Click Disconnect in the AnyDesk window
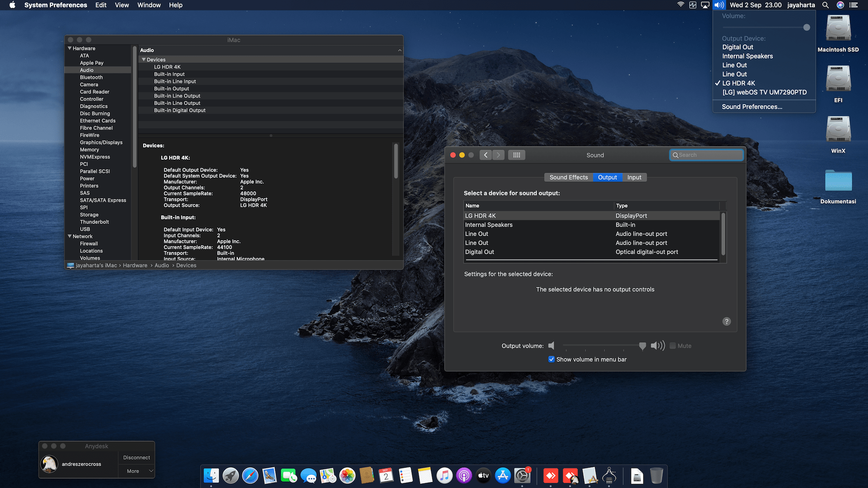 click(137, 457)
